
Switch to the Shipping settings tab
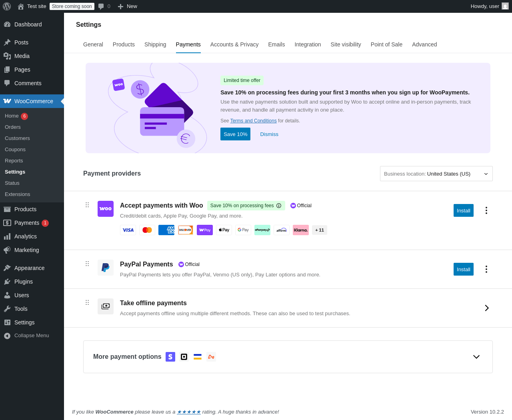[x=155, y=44]
